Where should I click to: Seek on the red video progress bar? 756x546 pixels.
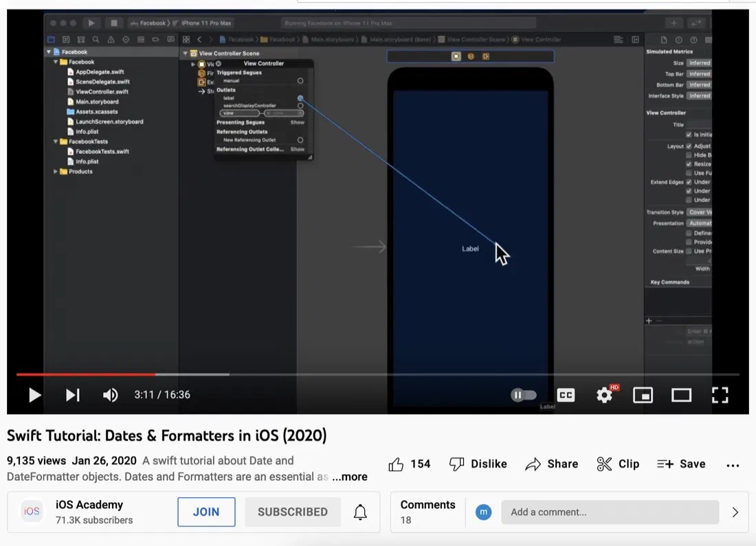tap(86, 374)
